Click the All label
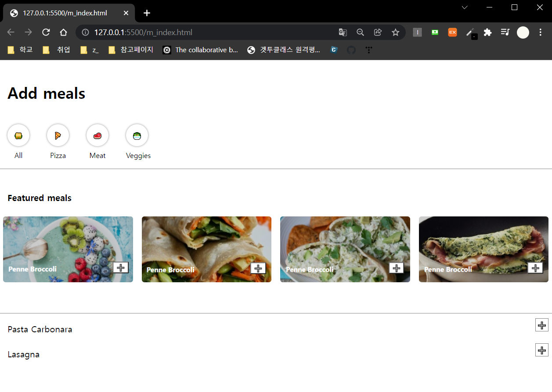The image size is (552, 392). (x=18, y=156)
